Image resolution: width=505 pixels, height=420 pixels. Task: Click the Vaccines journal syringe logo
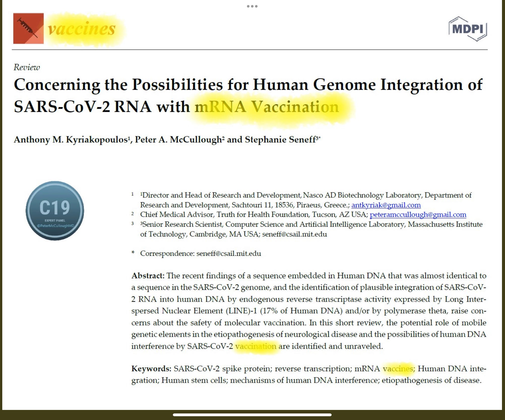(28, 28)
